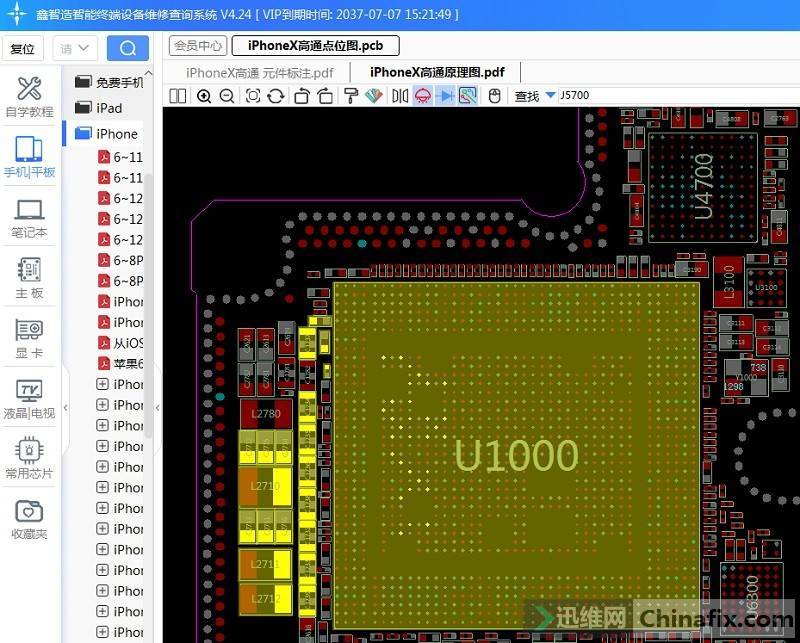Expand the iPhone folder in tree

point(116,133)
